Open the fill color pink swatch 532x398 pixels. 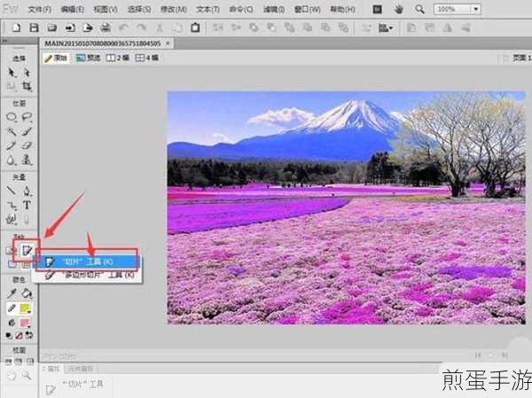tap(26, 323)
